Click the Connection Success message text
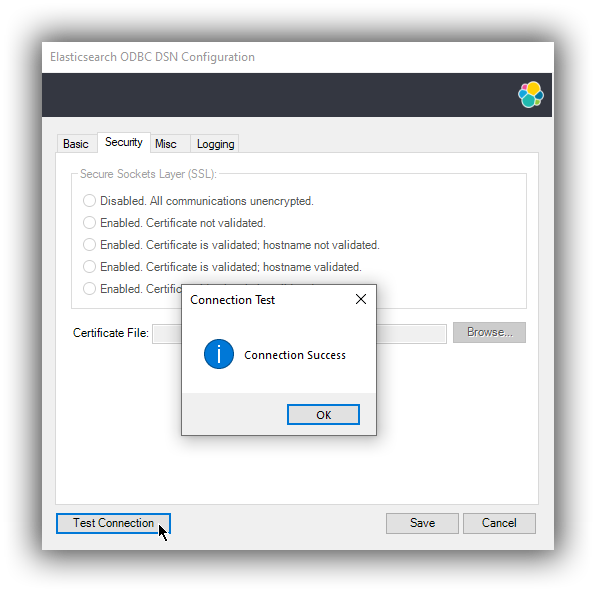This screenshot has height=592, width=596. click(295, 355)
